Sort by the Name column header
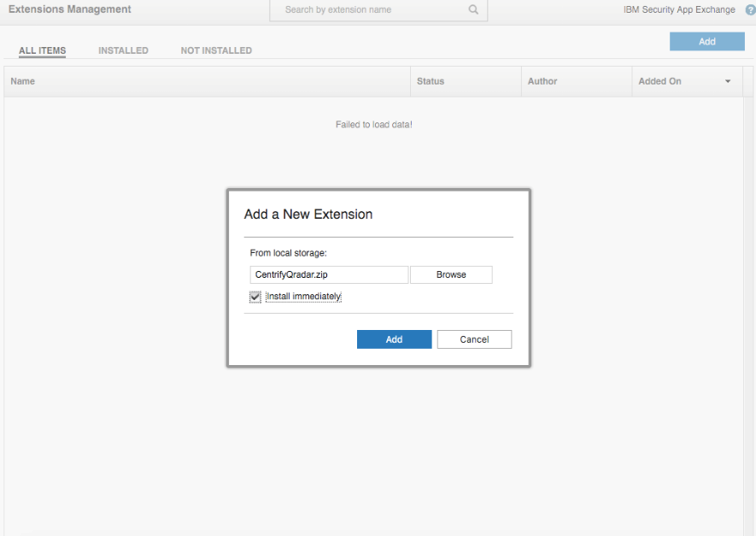Screen dimensions: 756x536 point(23,81)
